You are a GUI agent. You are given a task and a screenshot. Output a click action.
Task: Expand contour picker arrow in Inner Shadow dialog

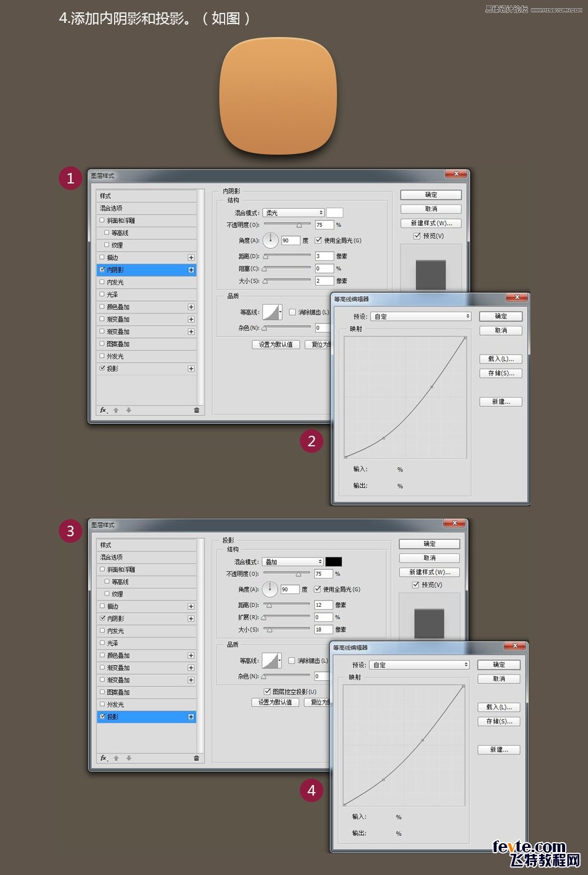(280, 312)
